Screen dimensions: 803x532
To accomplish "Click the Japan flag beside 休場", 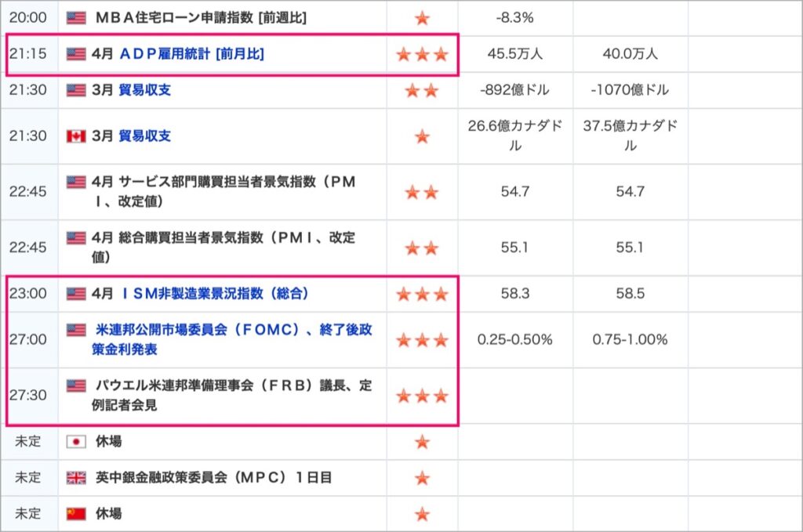I will pyautogui.click(x=76, y=441).
